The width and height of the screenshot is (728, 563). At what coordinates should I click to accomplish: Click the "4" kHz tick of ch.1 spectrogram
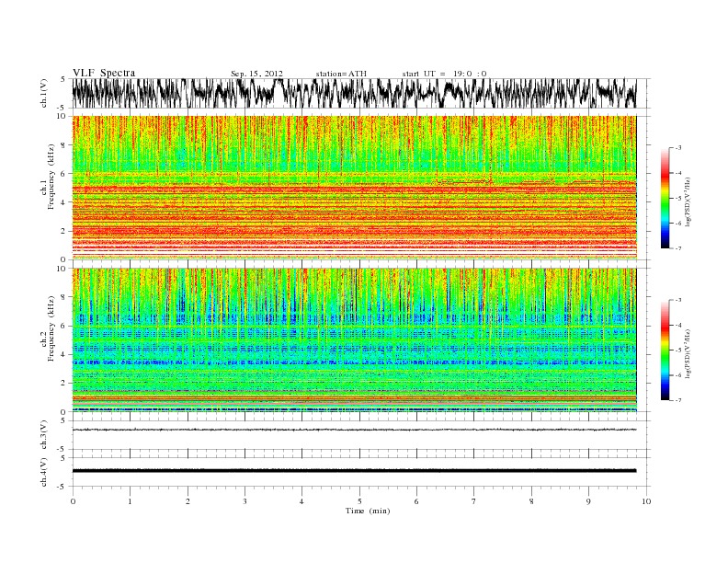click(63, 202)
